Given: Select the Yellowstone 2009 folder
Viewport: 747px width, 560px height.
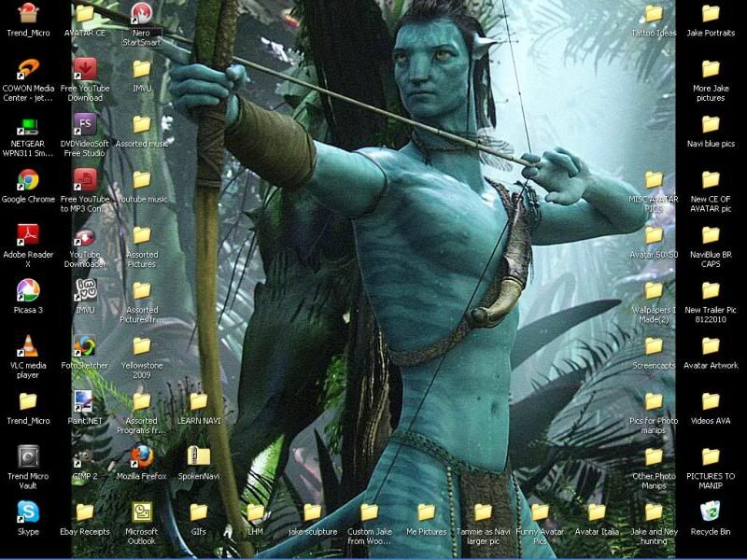Looking at the screenshot, I should click(x=142, y=345).
